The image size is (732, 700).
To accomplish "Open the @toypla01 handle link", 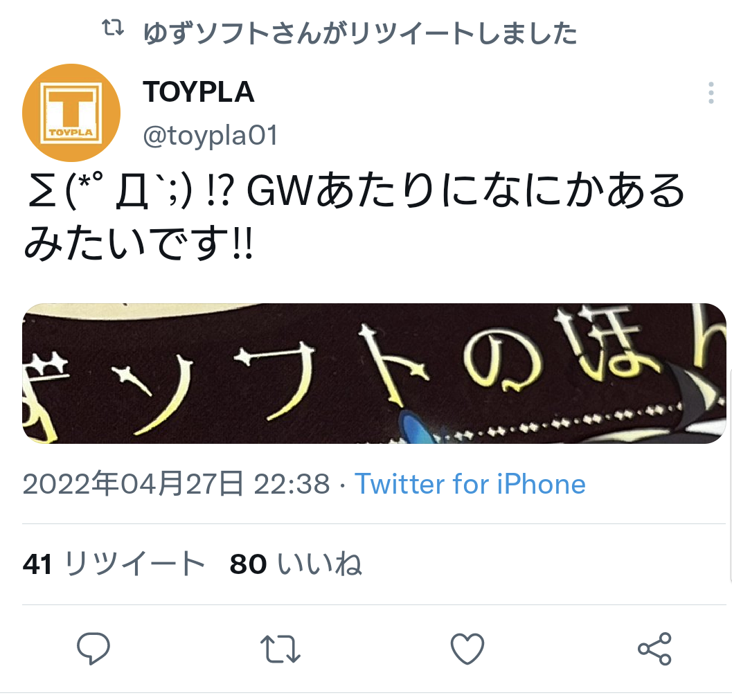I will pyautogui.click(x=211, y=136).
